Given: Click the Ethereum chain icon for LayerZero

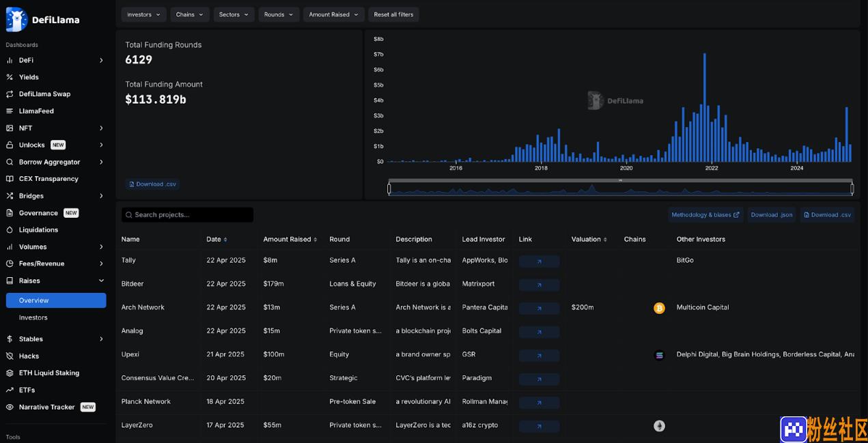Looking at the screenshot, I should point(659,426).
